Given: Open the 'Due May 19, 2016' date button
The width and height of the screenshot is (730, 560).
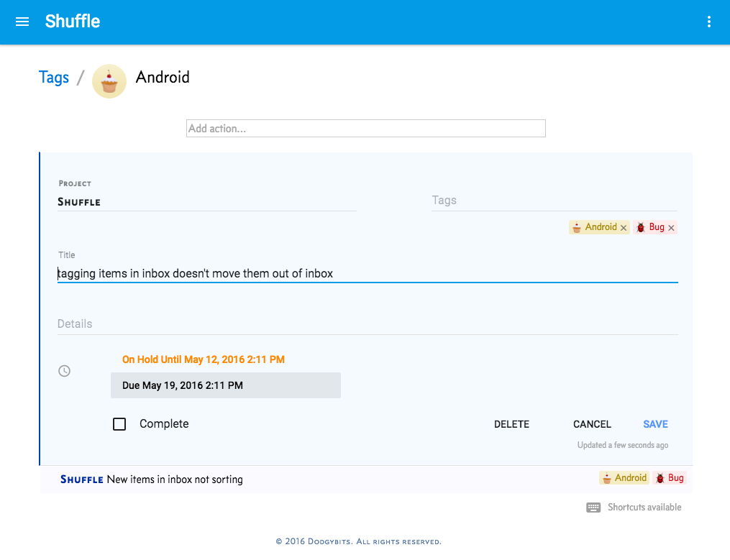Looking at the screenshot, I should pyautogui.click(x=225, y=385).
